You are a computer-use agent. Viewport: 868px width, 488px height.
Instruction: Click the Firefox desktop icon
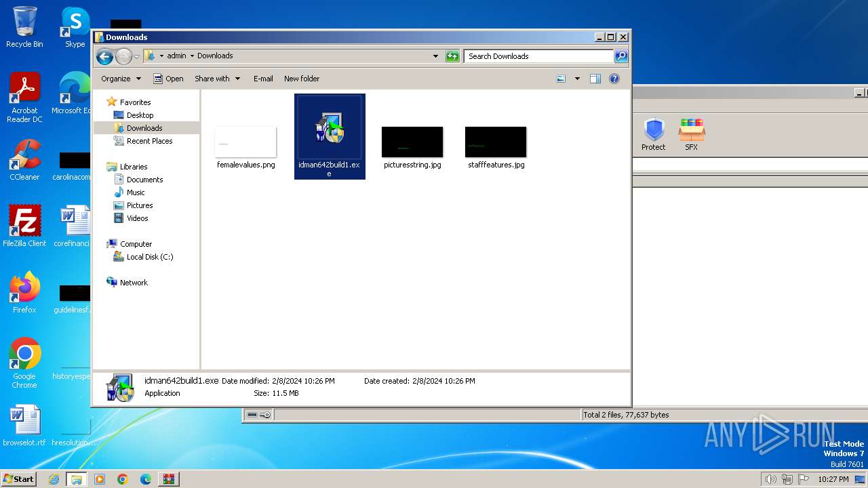24,293
